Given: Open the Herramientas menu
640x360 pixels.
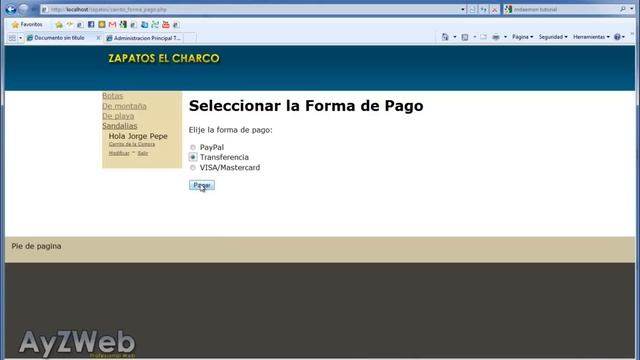Looking at the screenshot, I should click(x=591, y=37).
